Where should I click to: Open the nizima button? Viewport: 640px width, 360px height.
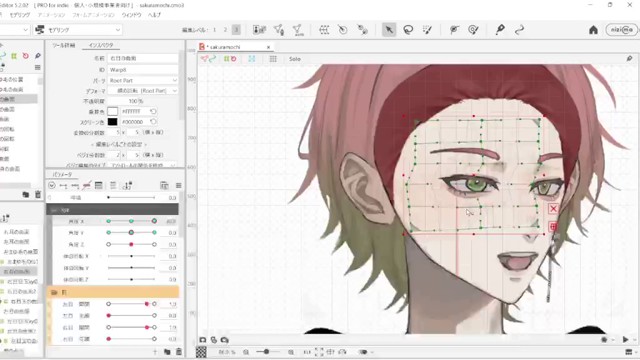point(621,30)
